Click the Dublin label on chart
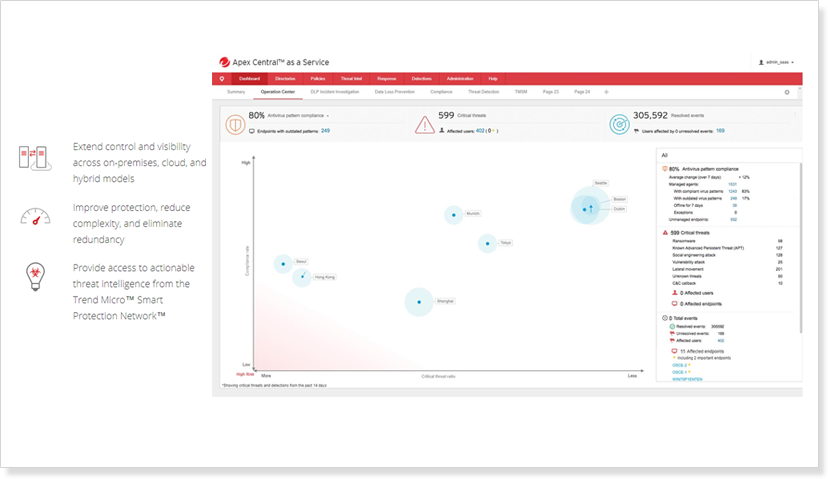Screen dimensions: 828x479 pyautogui.click(x=619, y=209)
